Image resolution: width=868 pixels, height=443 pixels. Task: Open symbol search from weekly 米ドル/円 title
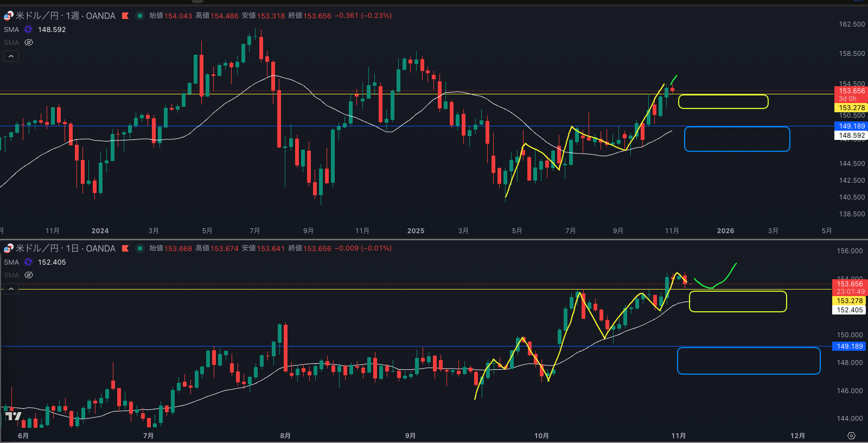click(x=65, y=16)
